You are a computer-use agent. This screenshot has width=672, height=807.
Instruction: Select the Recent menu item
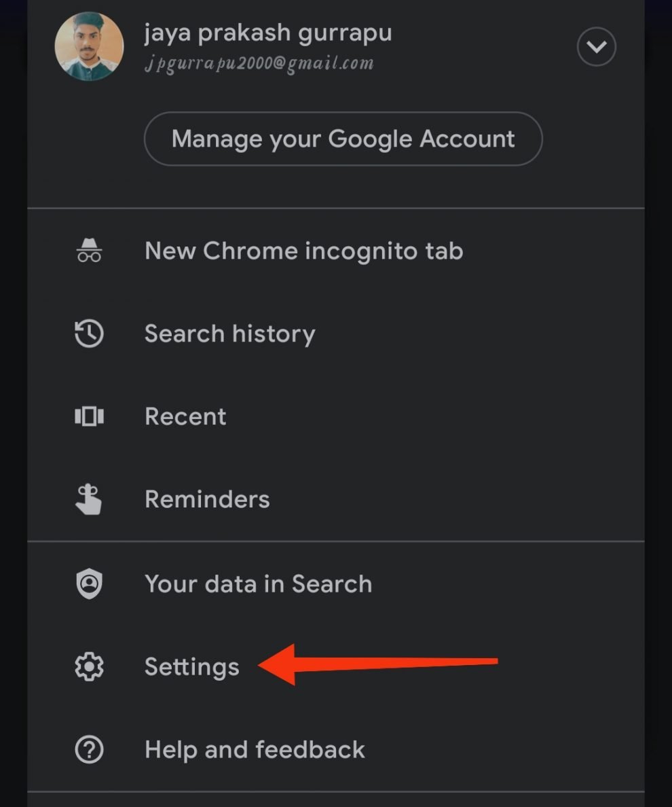(x=185, y=416)
